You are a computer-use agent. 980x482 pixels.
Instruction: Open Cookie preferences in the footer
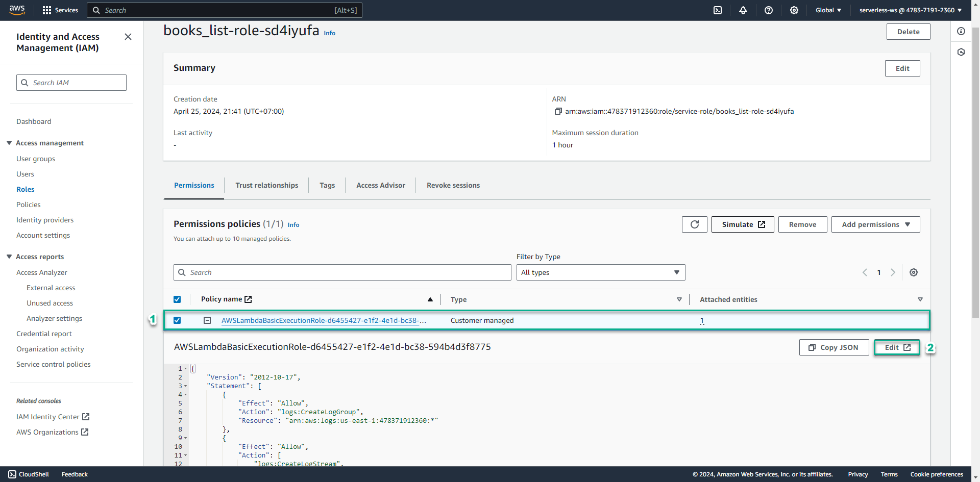(937, 474)
